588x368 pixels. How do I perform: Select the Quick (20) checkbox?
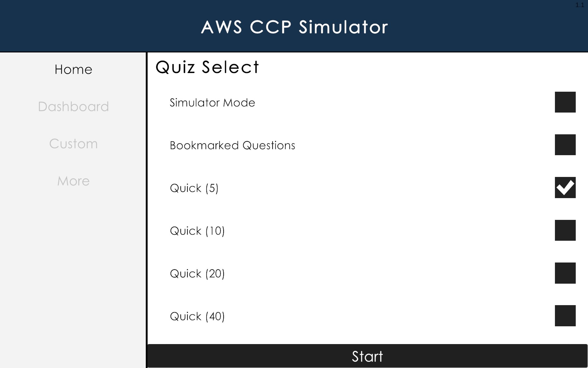point(565,273)
